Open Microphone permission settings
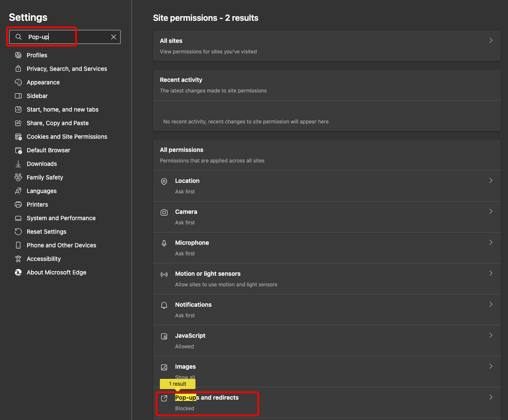This screenshot has width=508, height=420. click(x=327, y=248)
